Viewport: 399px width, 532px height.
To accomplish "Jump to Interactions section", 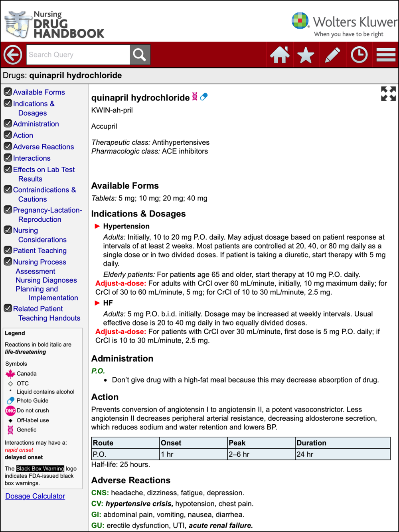I will (x=32, y=158).
